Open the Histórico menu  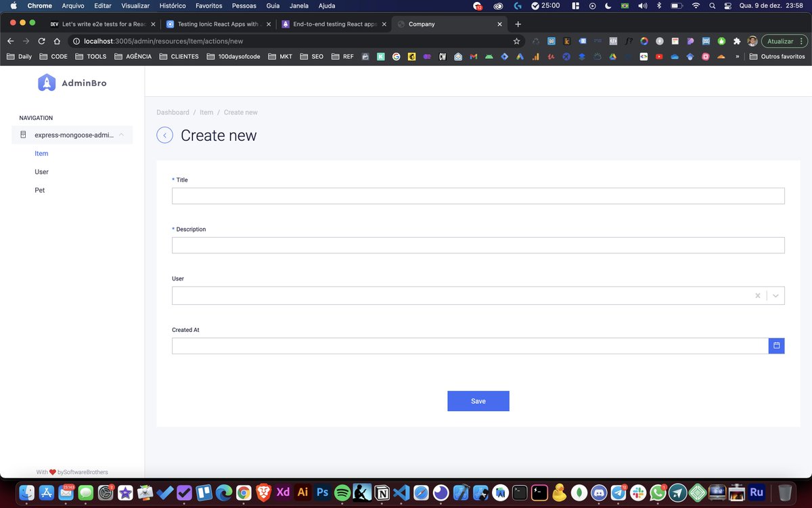[x=173, y=5]
